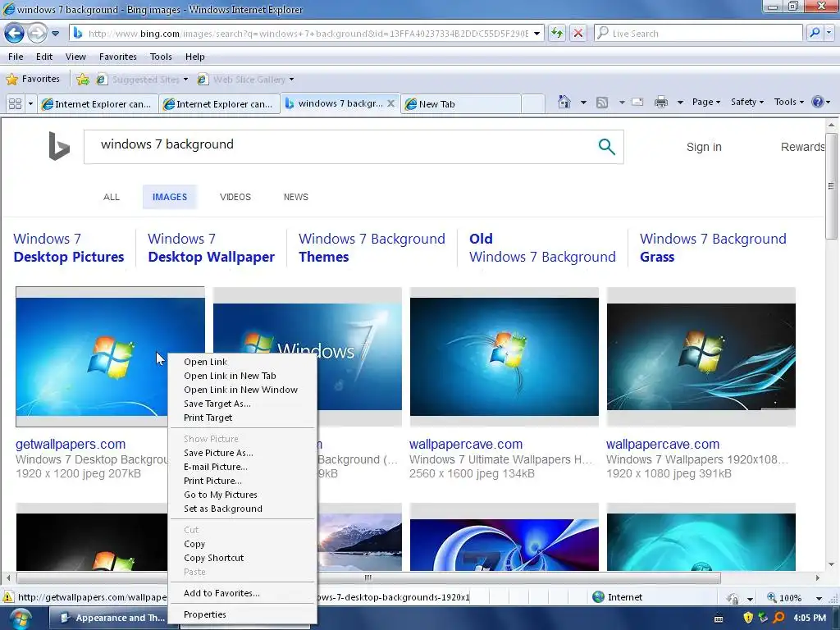
Task: Expand the search provider dropdown arrow
Action: click(x=829, y=33)
